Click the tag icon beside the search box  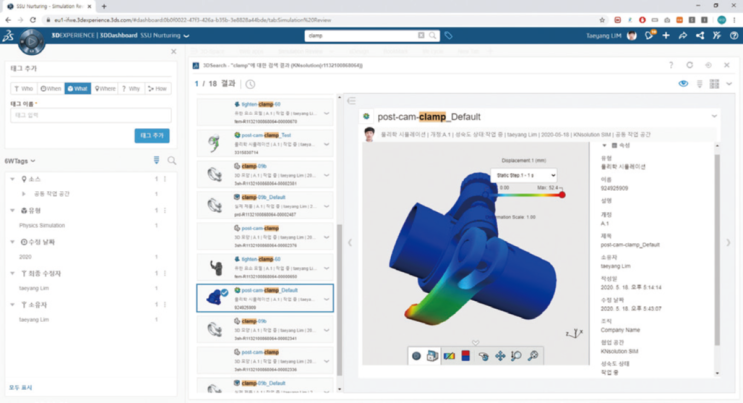[x=448, y=36]
